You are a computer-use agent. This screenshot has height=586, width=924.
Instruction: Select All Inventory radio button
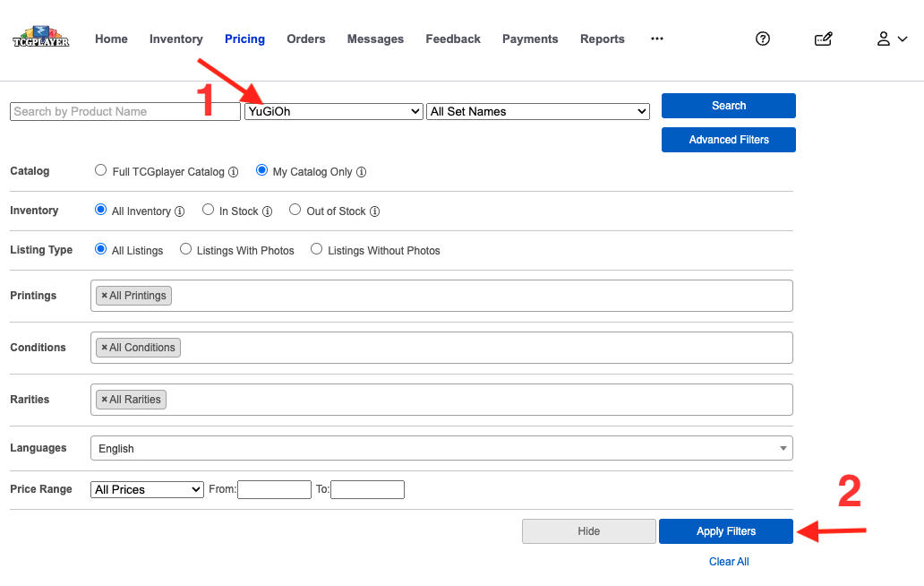pos(101,210)
